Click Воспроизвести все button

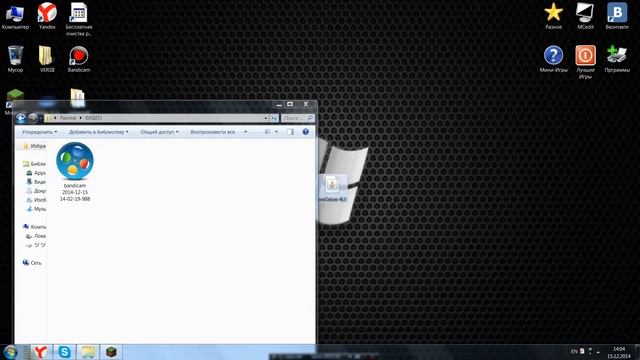pos(213,132)
